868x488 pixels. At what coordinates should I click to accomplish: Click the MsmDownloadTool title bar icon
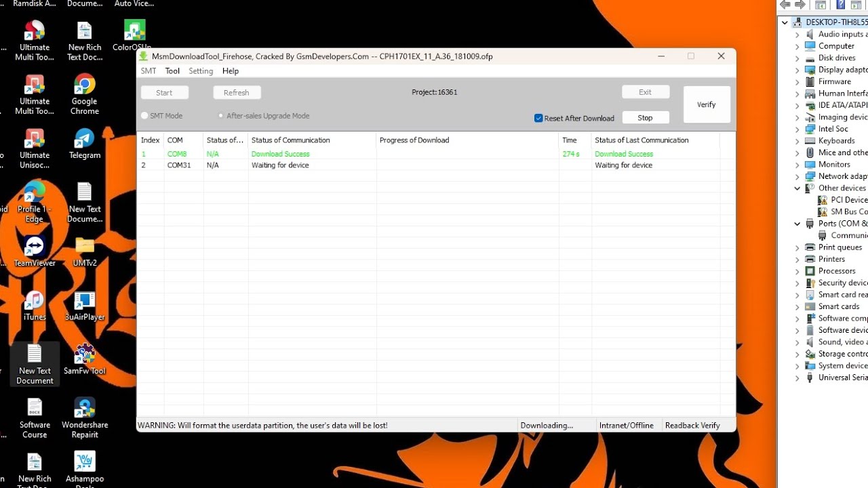pos(144,56)
